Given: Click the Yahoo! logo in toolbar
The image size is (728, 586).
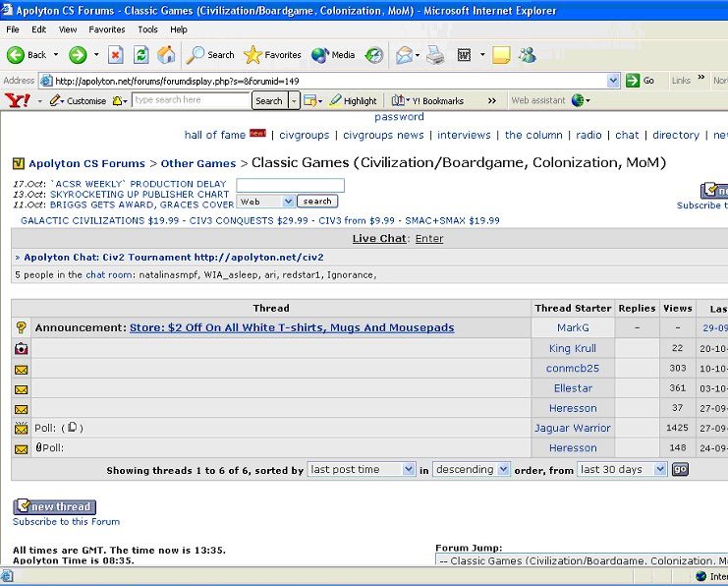Looking at the screenshot, I should tap(17, 100).
